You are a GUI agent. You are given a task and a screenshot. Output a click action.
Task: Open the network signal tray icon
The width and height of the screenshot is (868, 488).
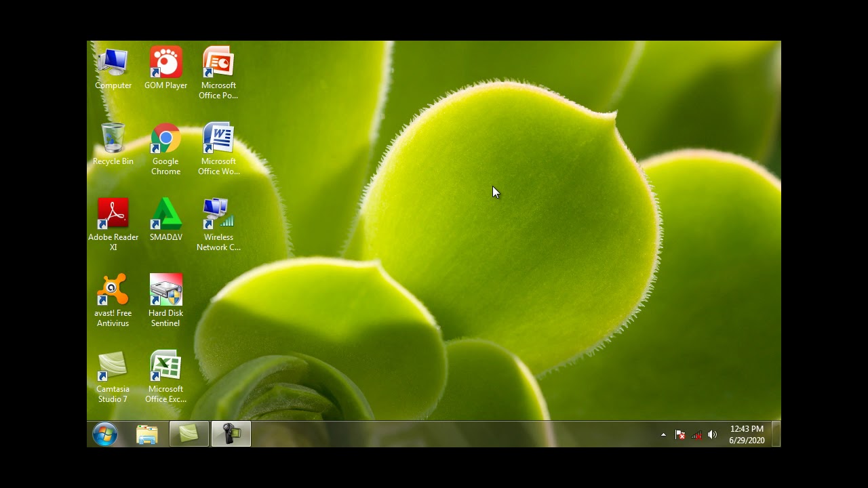pyautogui.click(x=696, y=435)
